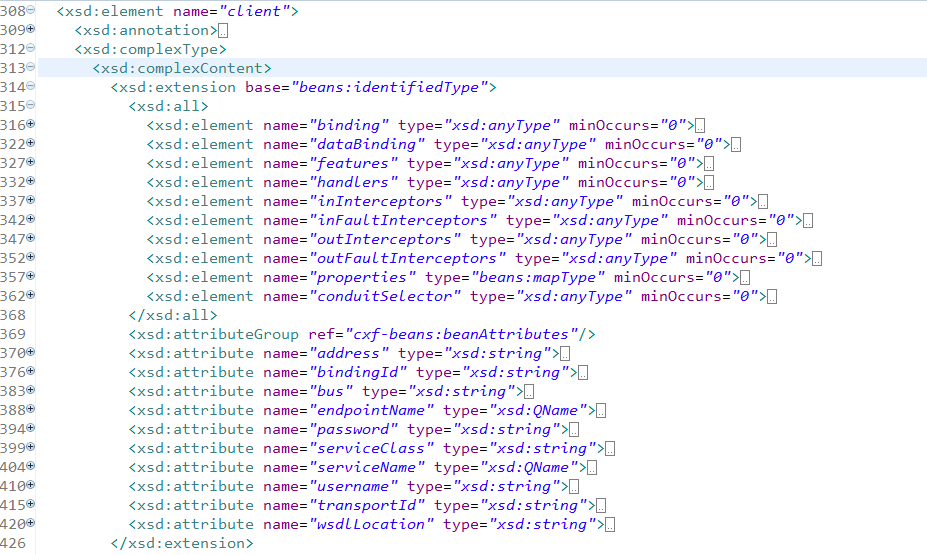
Task: Collapse the complexContent fold at line 313
Action: pyautogui.click(x=30, y=66)
